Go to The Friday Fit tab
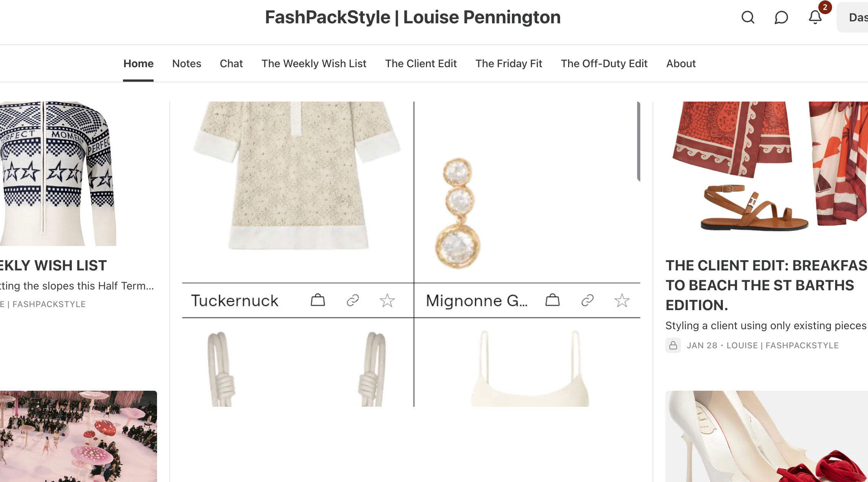This screenshot has height=482, width=868. click(508, 63)
